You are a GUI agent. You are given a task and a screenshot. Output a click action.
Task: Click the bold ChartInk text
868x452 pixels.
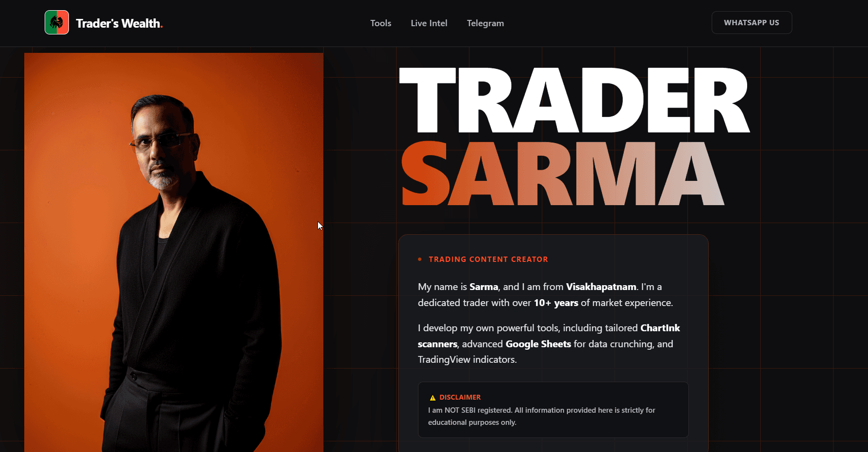pyautogui.click(x=660, y=328)
